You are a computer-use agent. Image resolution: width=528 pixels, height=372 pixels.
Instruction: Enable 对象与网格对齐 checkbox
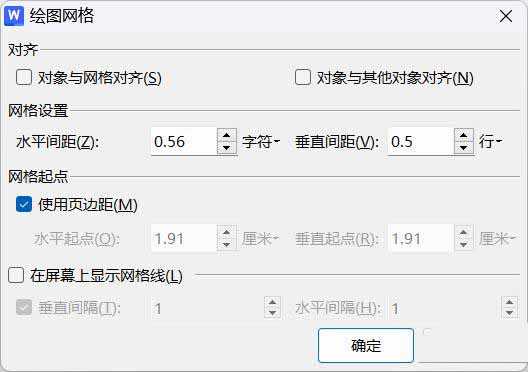(24, 77)
